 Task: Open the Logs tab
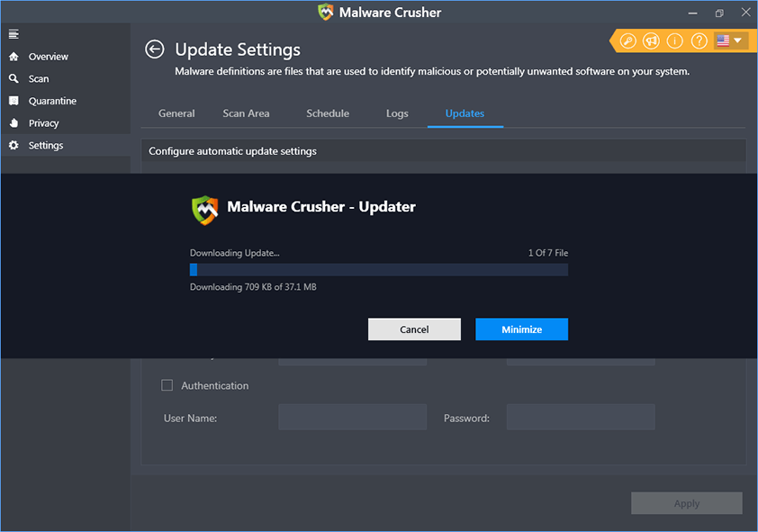[397, 113]
